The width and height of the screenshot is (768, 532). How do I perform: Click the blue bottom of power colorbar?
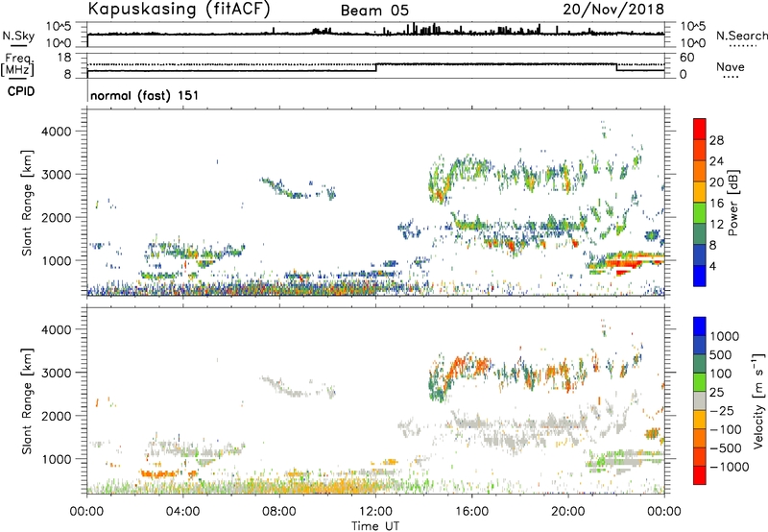pyautogui.click(x=700, y=278)
